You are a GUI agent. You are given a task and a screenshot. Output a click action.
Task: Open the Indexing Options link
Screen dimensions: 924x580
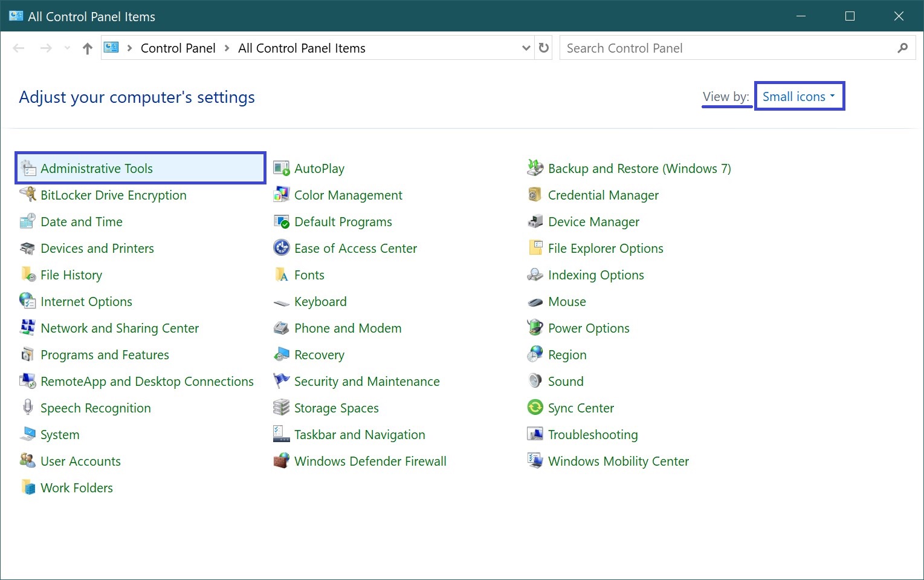[x=596, y=275]
